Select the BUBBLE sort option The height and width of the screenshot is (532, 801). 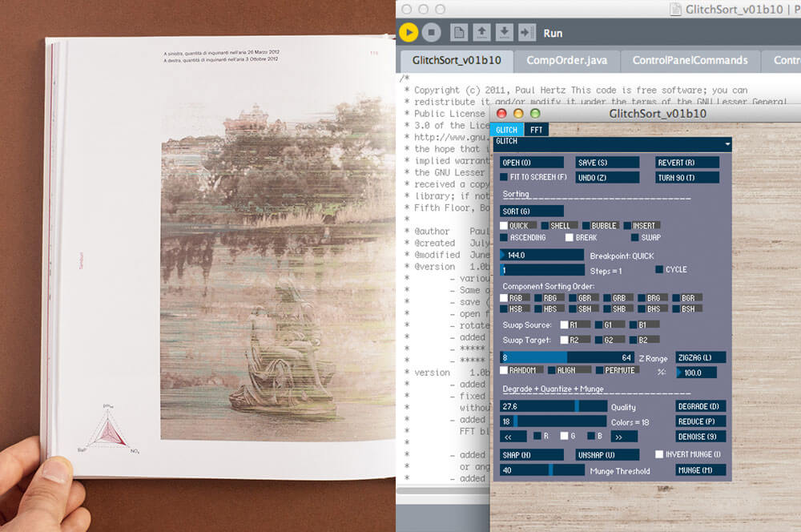pyautogui.click(x=586, y=225)
